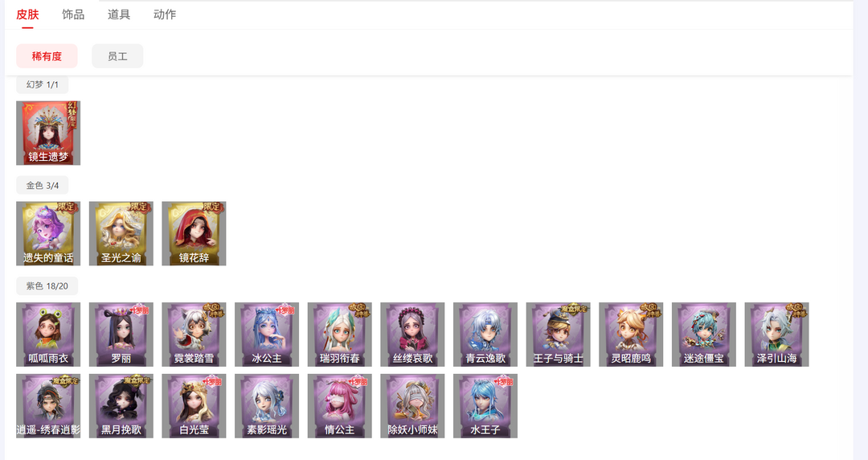Select the 稀有度 filter button

click(47, 56)
